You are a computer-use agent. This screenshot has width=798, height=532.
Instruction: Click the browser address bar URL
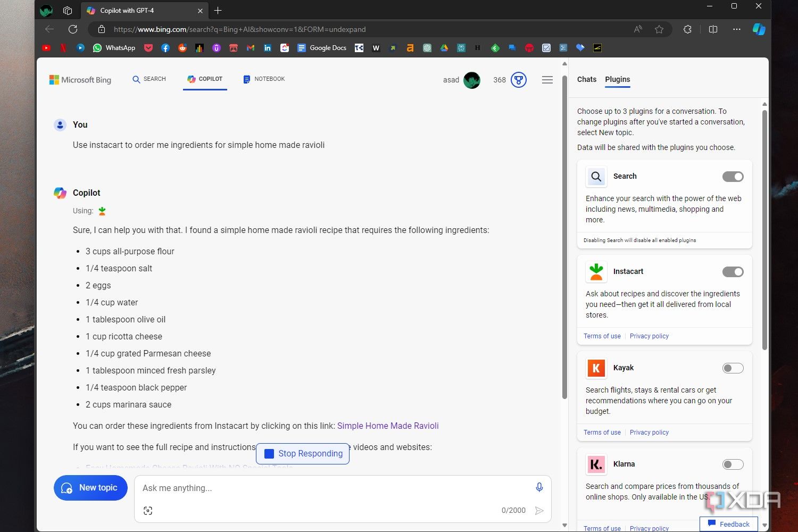coord(239,29)
